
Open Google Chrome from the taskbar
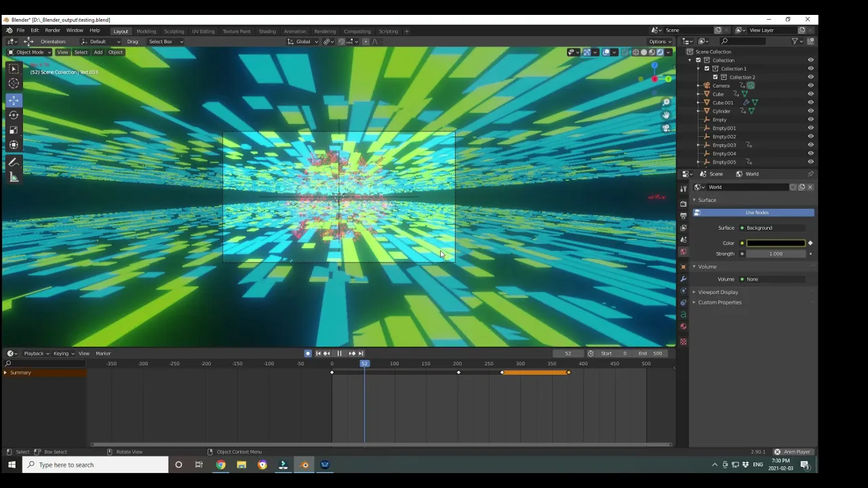220,465
